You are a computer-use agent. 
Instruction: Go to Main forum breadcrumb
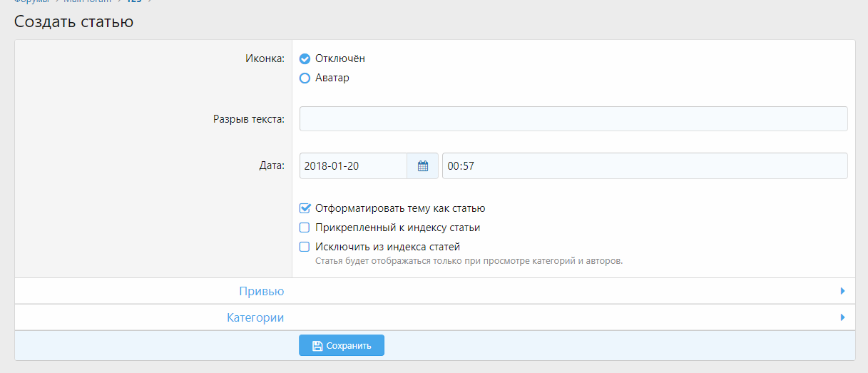(88, 1)
